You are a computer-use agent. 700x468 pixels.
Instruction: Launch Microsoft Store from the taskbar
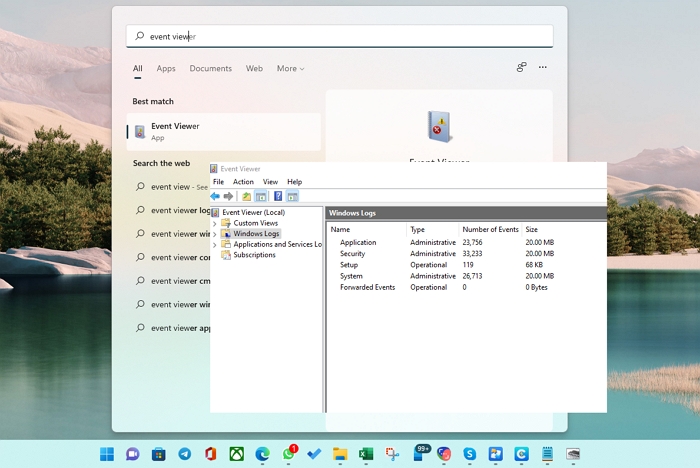click(x=158, y=454)
